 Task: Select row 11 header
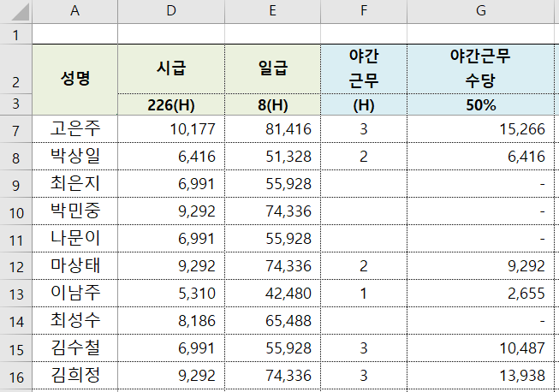[x=16, y=239]
